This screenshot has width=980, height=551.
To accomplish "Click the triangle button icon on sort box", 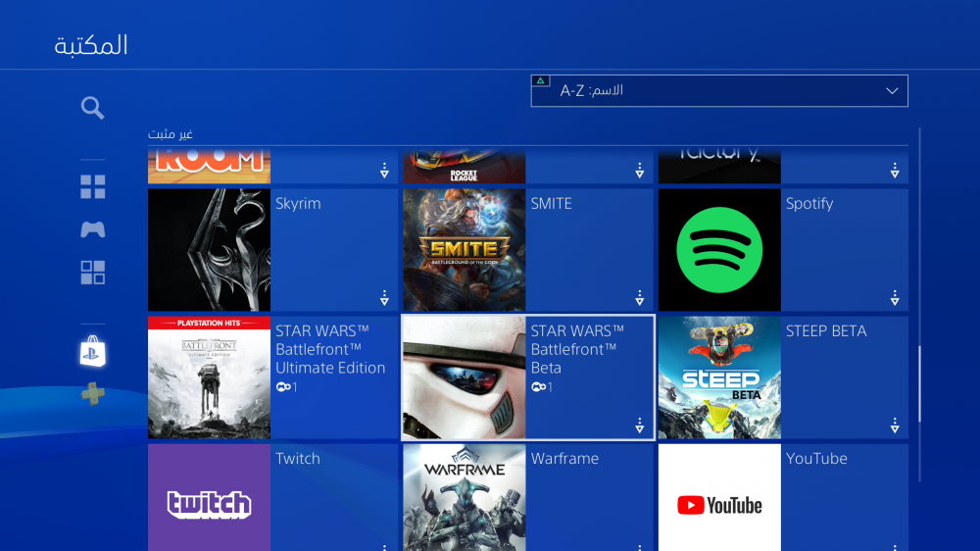I will tap(541, 80).
